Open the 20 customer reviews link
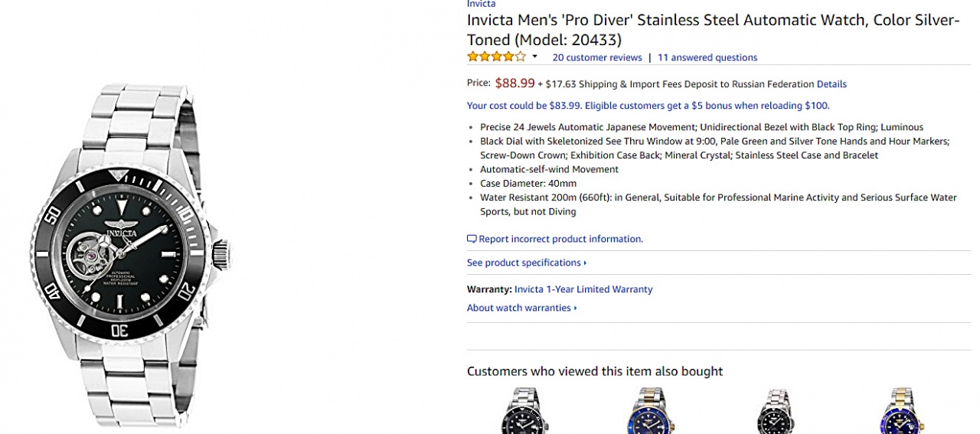The image size is (980, 434). pos(597,57)
